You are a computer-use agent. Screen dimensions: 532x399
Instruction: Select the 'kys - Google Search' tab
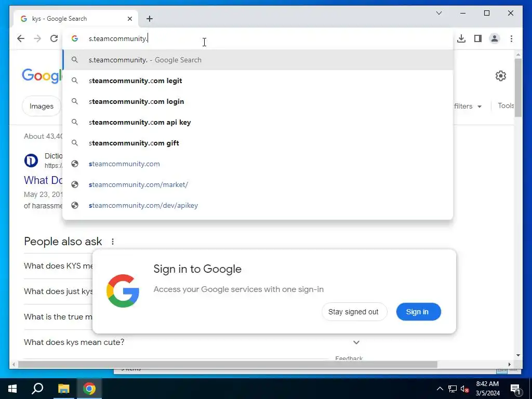point(76,19)
